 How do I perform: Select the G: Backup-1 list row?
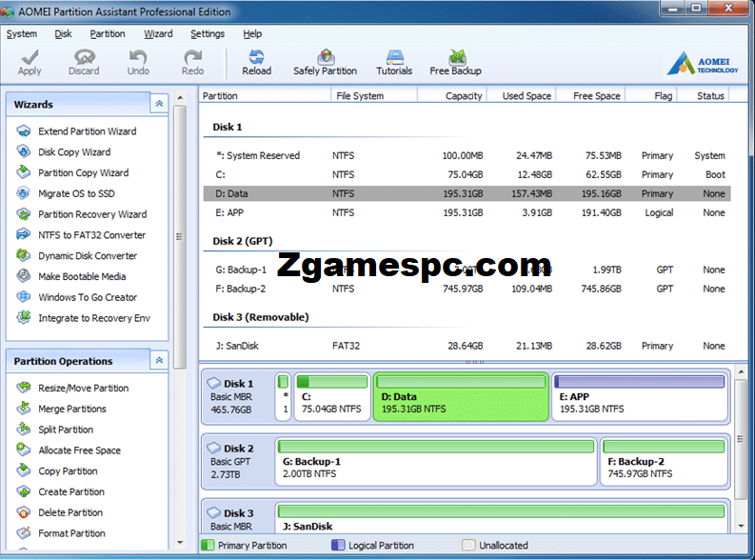(467, 270)
